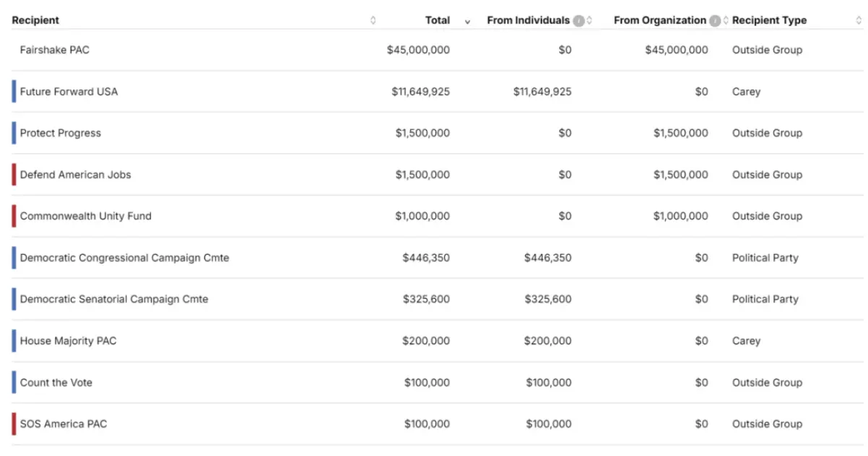Image resolution: width=868 pixels, height=456 pixels.
Task: Open the From Individuals info icon
Action: pyautogui.click(x=578, y=20)
